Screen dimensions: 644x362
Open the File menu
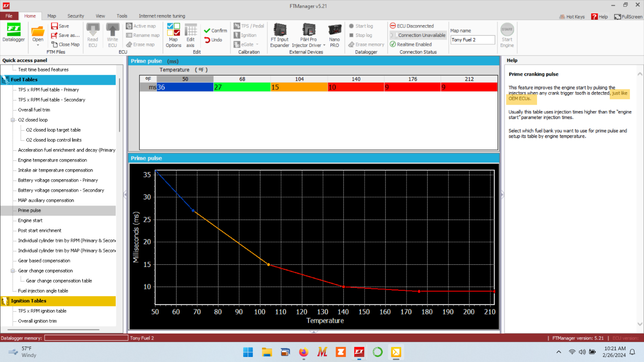click(9, 16)
